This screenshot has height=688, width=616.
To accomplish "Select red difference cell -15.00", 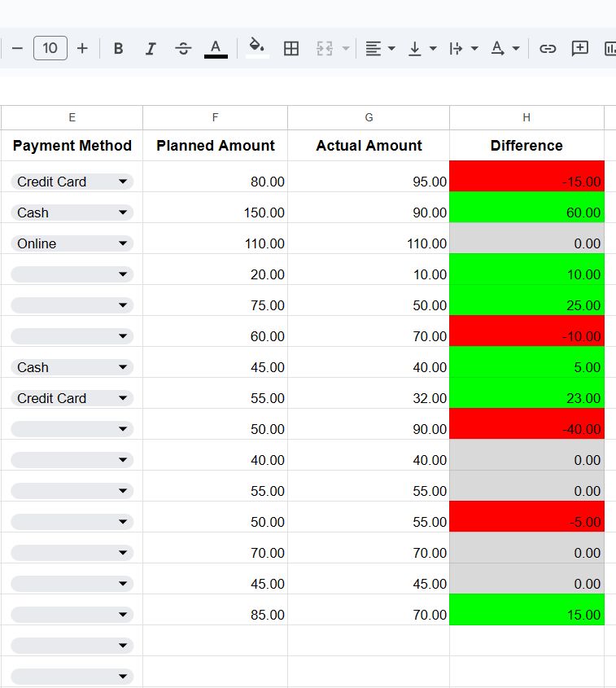I will click(526, 177).
